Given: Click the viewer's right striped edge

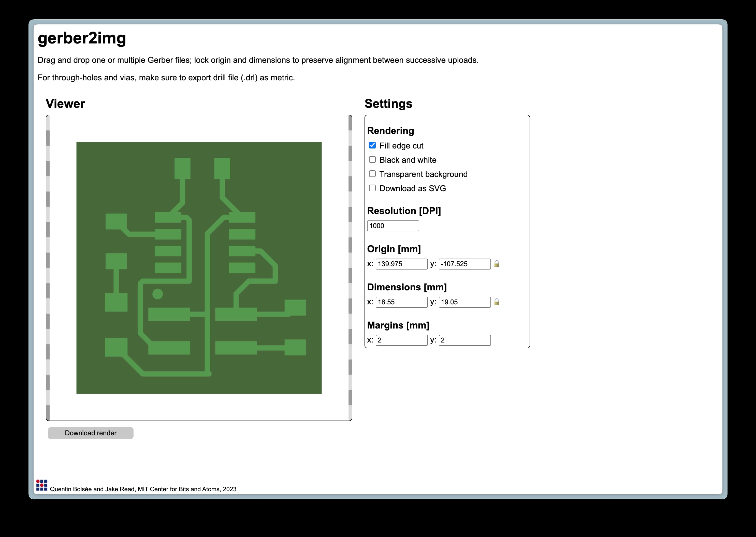Looking at the screenshot, I should [x=350, y=268].
